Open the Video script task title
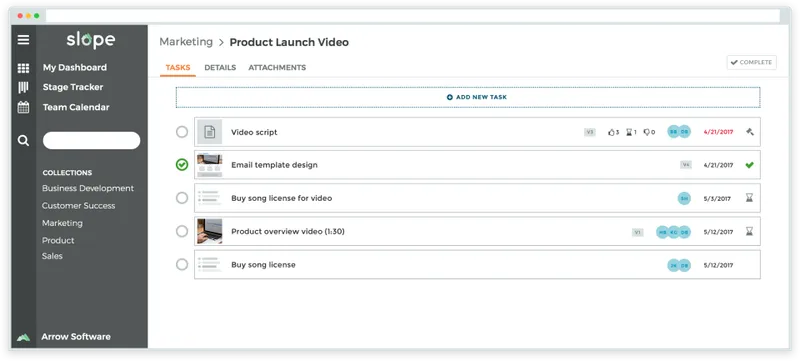Viewport: 800px width, 361px height. tap(254, 132)
